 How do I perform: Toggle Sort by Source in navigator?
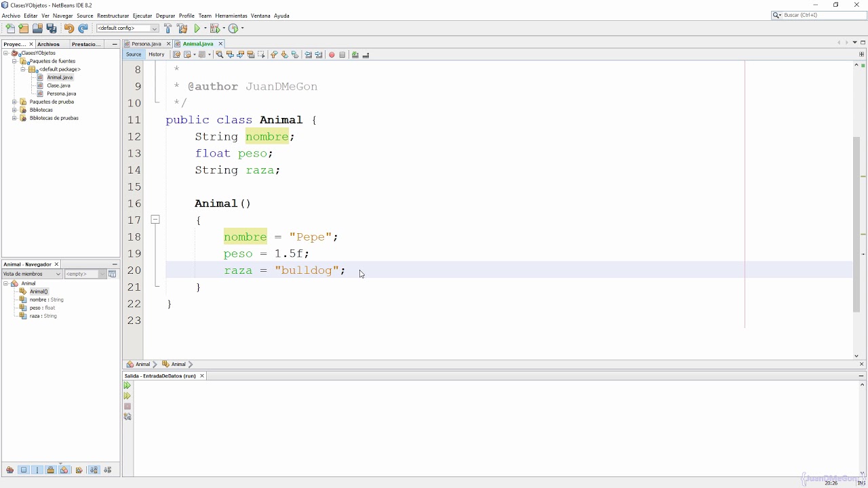(x=107, y=470)
